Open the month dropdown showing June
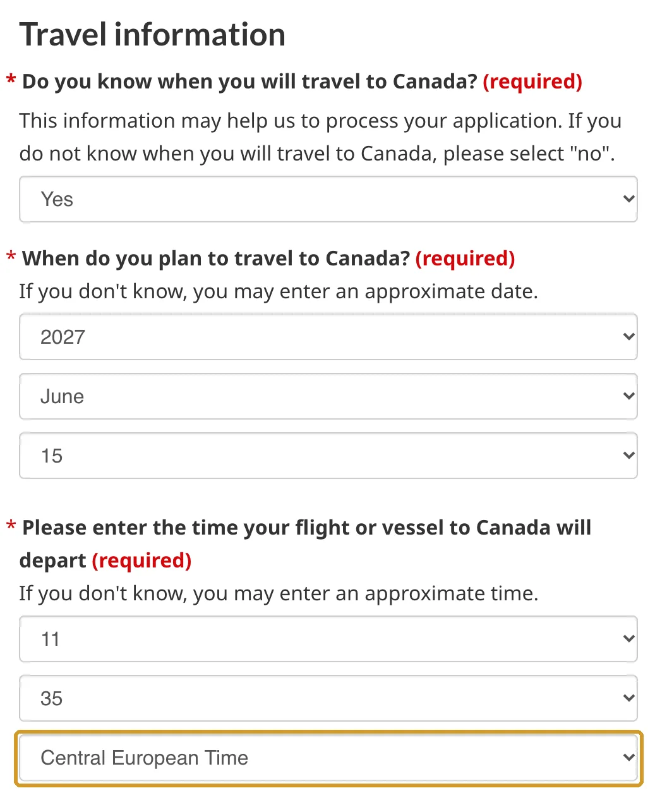Image resolution: width=667 pixels, height=812 pixels. tap(328, 396)
